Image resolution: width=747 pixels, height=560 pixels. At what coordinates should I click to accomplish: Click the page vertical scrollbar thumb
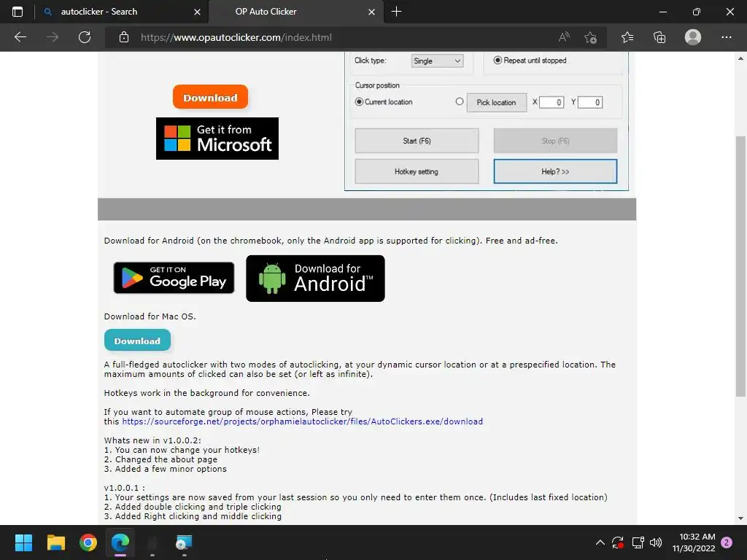point(740,265)
